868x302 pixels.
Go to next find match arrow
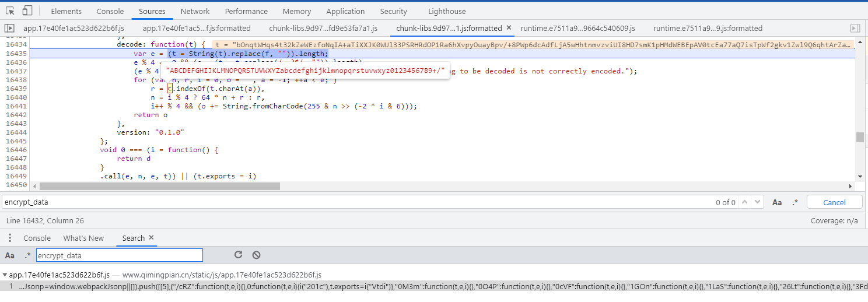click(757, 202)
